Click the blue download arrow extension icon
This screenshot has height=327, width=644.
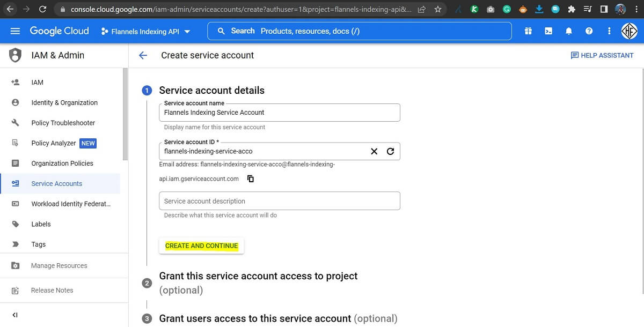pyautogui.click(x=539, y=9)
